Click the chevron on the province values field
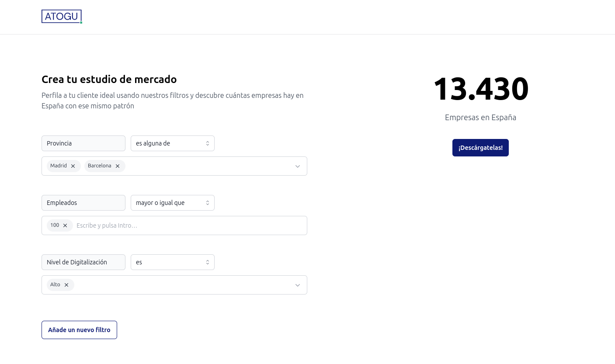 tap(298, 166)
